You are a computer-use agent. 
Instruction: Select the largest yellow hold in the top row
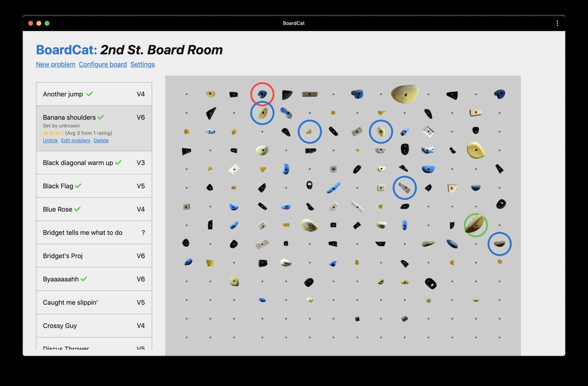tap(405, 93)
